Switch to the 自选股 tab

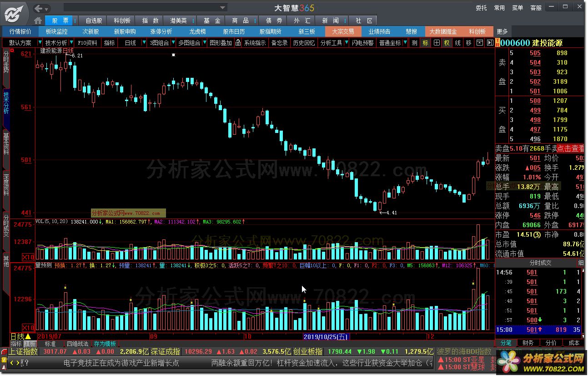(93, 21)
